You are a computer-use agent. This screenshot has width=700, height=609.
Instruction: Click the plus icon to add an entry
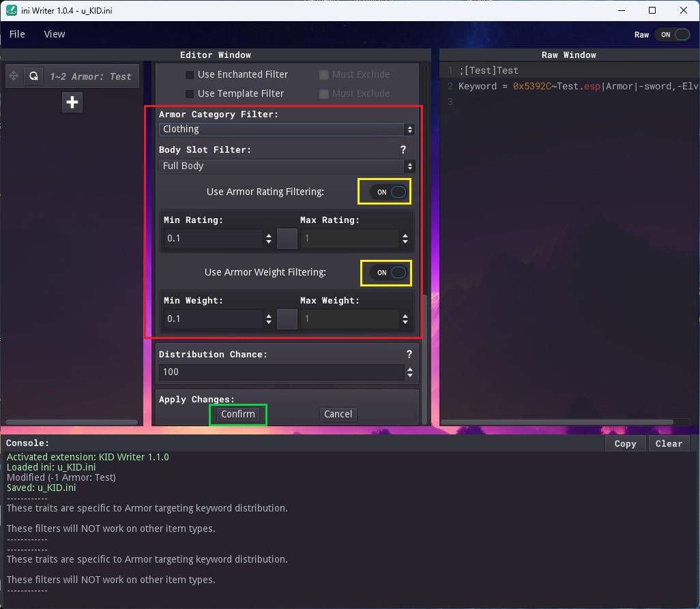[72, 102]
